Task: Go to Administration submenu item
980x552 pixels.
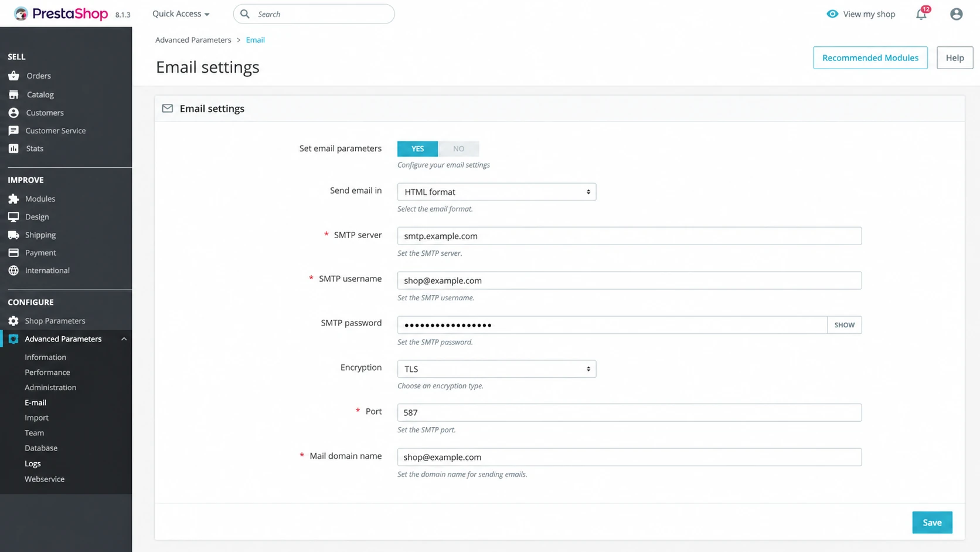Action: [50, 388]
